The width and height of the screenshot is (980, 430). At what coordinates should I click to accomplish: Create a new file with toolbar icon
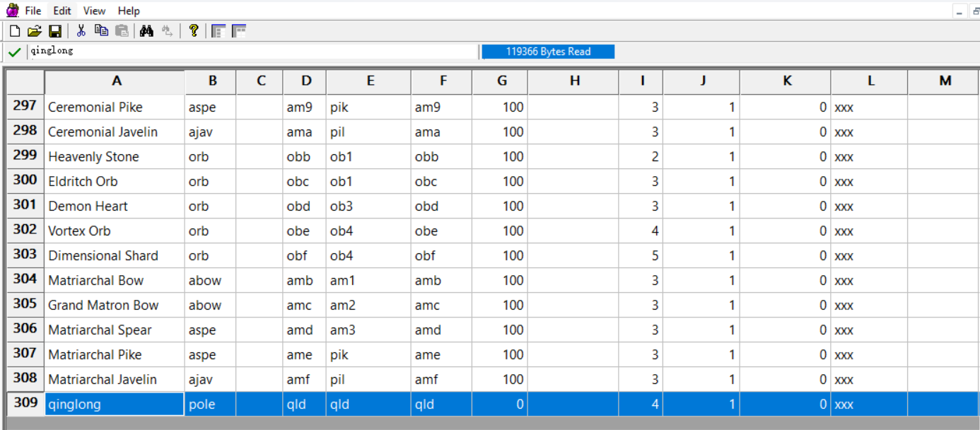coord(15,31)
